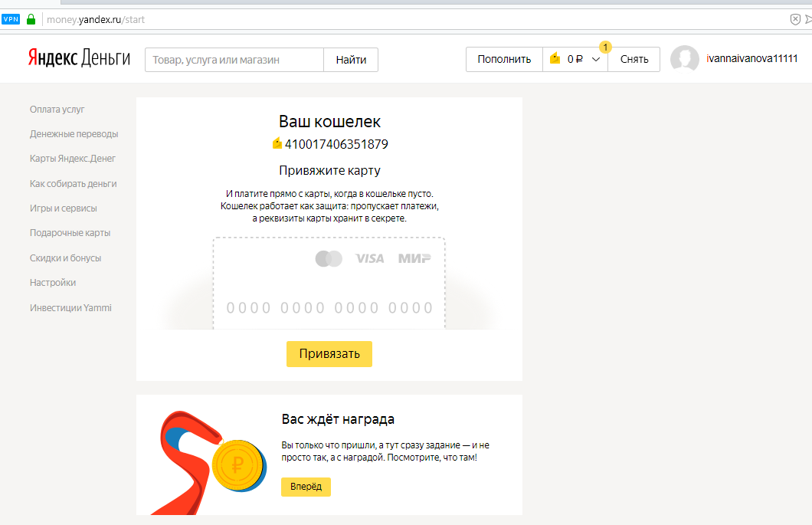Open the ivannaivanova11111 account menu

(x=751, y=58)
